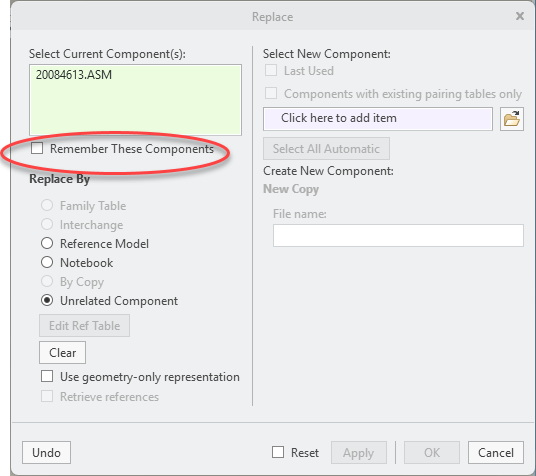Select the Reference Model radio option

pyautogui.click(x=47, y=243)
